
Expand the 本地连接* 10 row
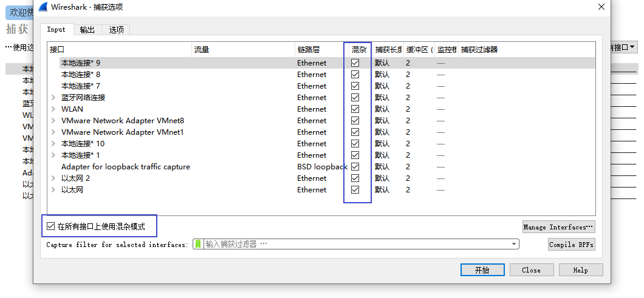click(x=53, y=143)
